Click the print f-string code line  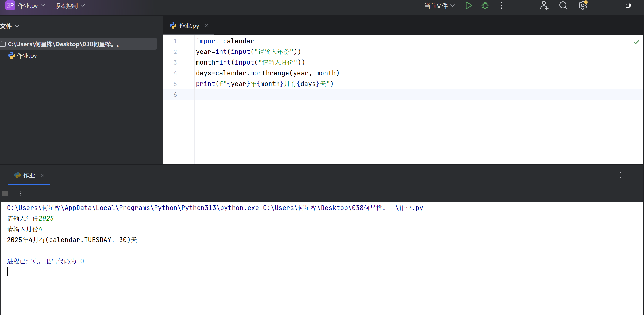265,84
